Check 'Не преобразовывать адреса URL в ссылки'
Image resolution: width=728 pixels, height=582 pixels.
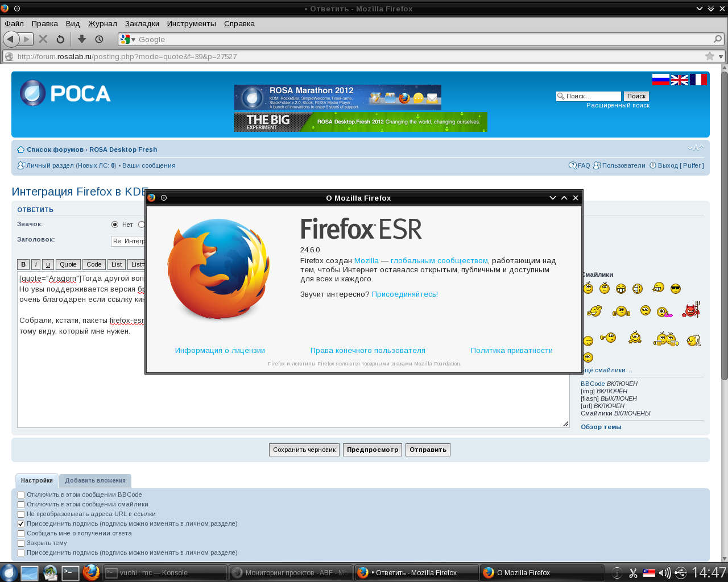point(21,514)
